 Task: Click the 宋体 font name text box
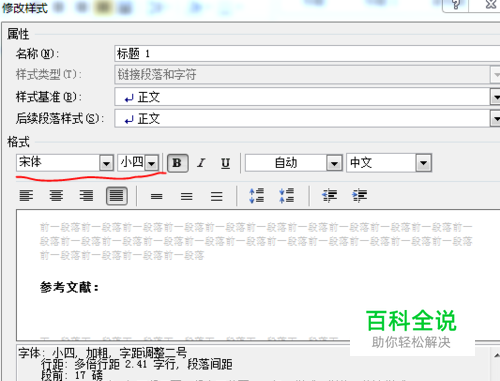[x=58, y=163]
